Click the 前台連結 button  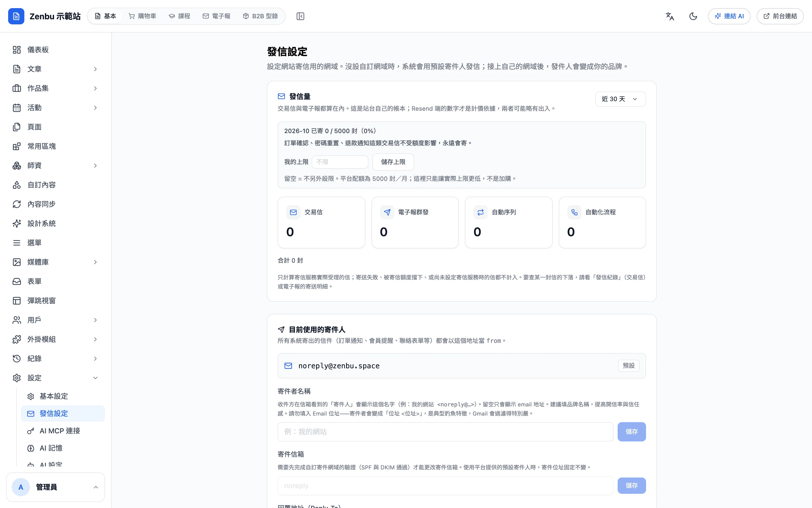(780, 16)
